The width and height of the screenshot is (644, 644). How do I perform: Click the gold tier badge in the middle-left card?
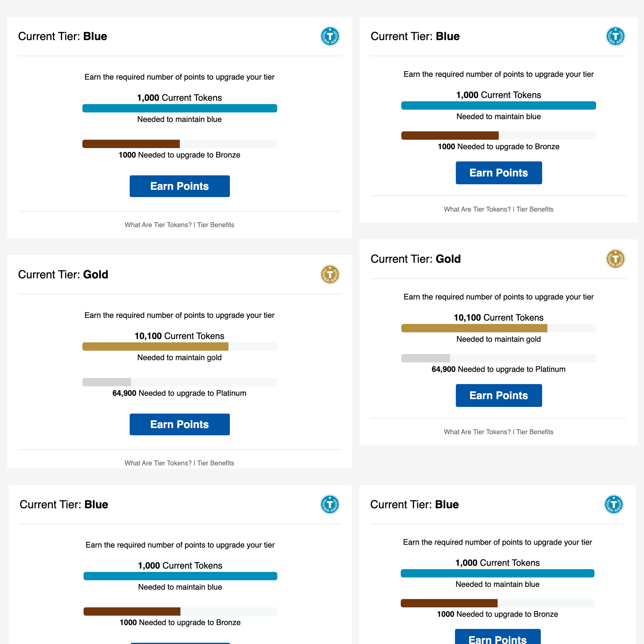click(330, 274)
